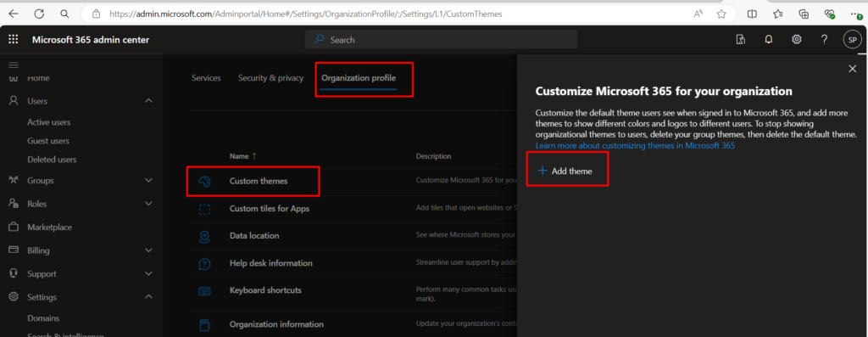Open the Custom themes setting
868x337 pixels.
pos(259,182)
